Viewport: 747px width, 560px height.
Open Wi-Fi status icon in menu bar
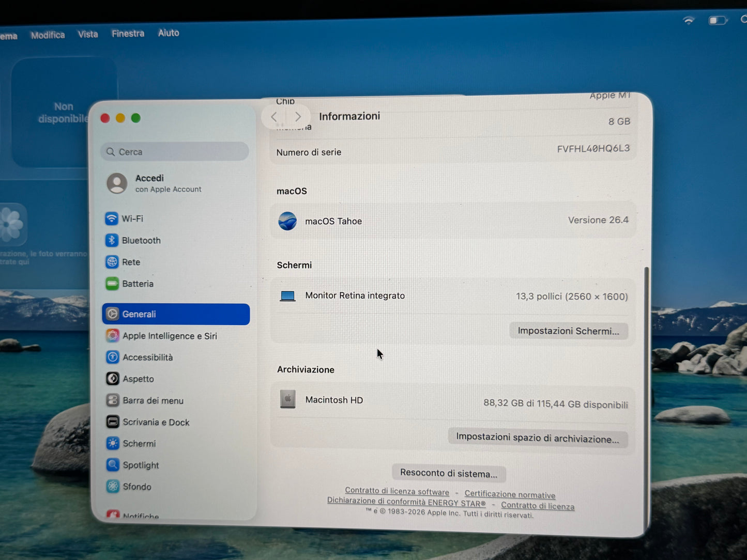coord(689,21)
